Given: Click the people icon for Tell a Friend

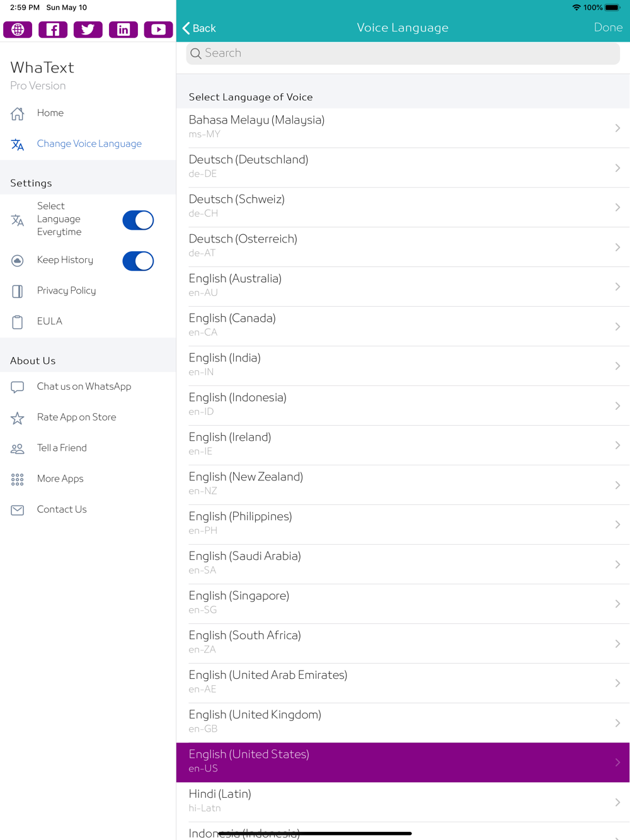Looking at the screenshot, I should click(18, 449).
